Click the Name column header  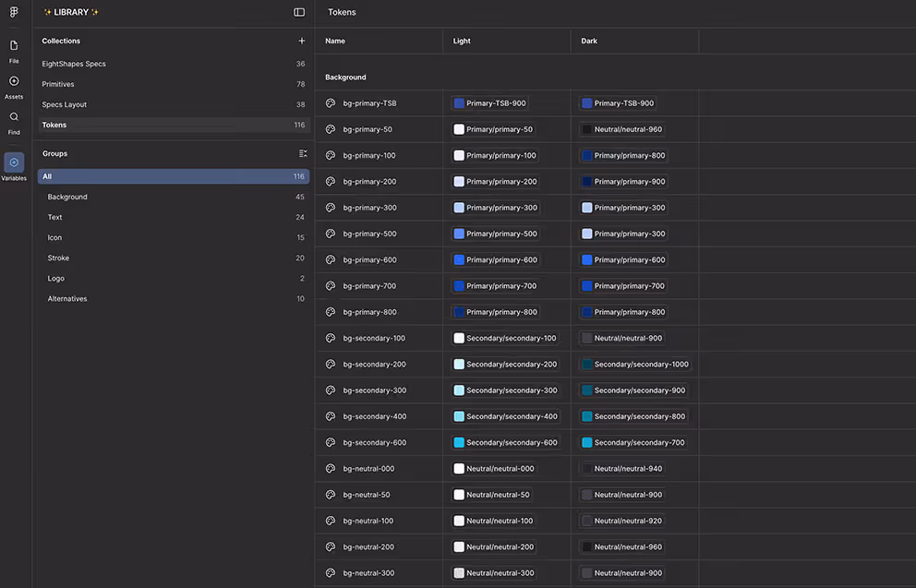click(335, 41)
